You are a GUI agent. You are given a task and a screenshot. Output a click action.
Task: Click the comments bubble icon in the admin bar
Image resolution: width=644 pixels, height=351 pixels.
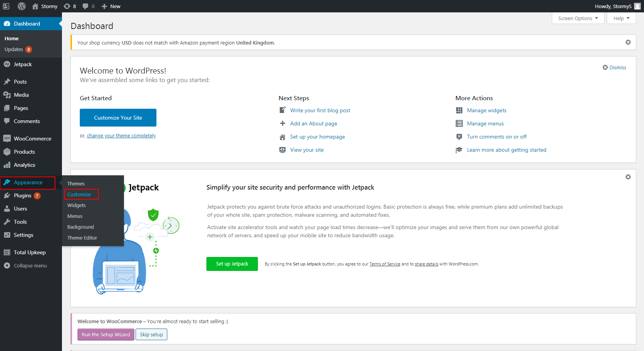(86, 6)
